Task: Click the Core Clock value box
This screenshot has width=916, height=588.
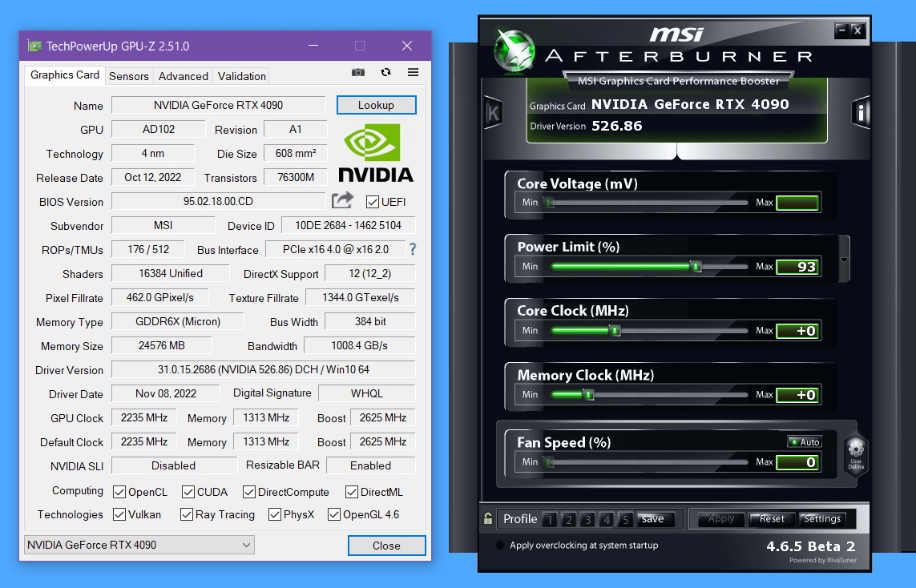Action: (x=797, y=331)
